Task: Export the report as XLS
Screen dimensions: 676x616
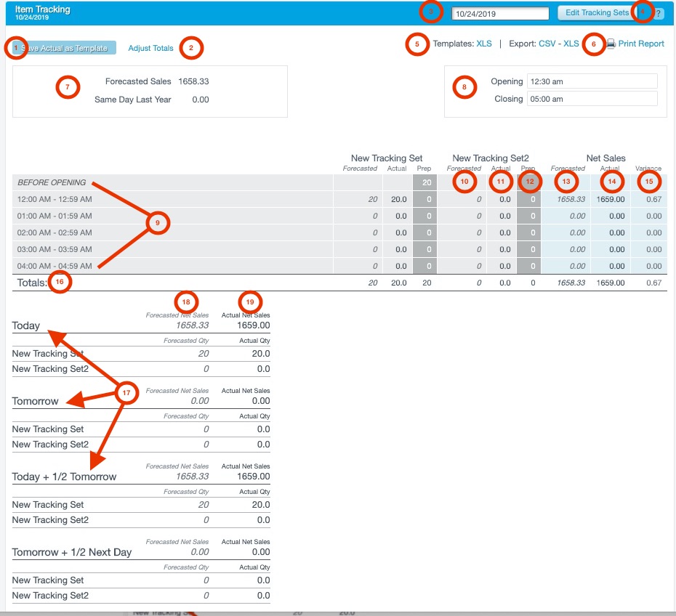Action: [571, 44]
